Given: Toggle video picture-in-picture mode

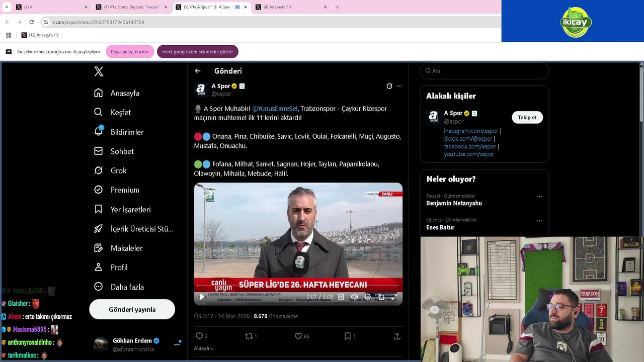Looking at the screenshot, I should coord(381,297).
